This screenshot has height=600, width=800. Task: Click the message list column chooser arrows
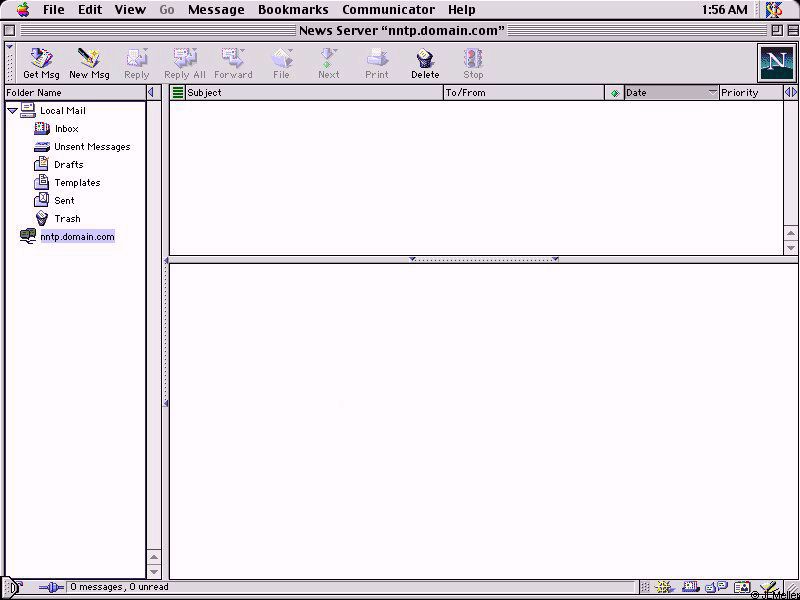click(x=791, y=93)
